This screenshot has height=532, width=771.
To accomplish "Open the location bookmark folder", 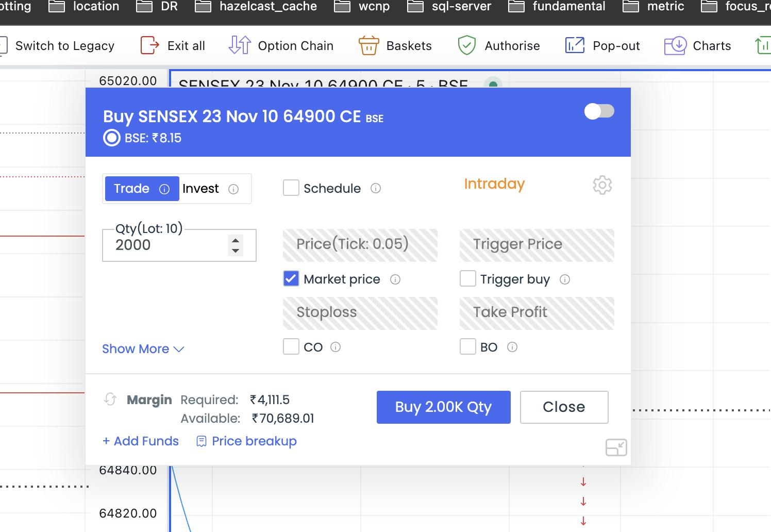I will pos(83,6).
